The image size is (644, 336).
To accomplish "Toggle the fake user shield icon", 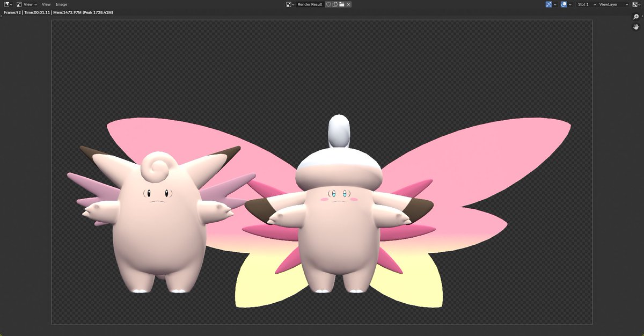I will (x=328, y=4).
